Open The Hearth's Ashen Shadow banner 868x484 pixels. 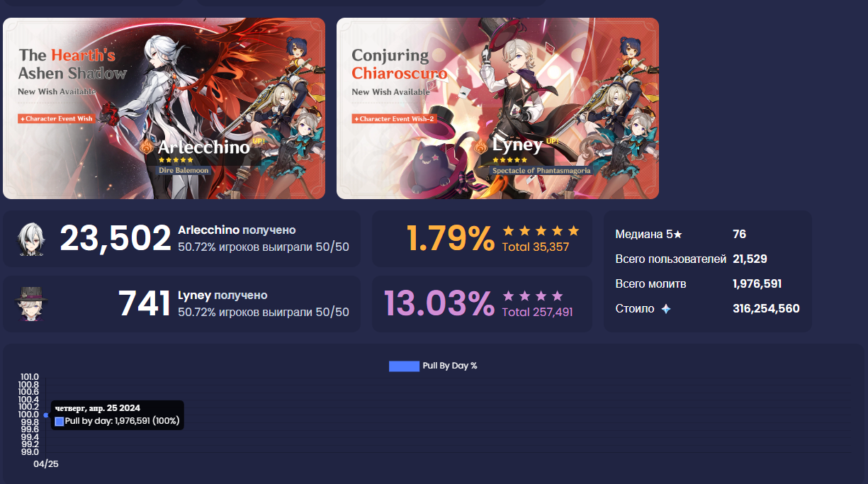pyautogui.click(x=164, y=108)
